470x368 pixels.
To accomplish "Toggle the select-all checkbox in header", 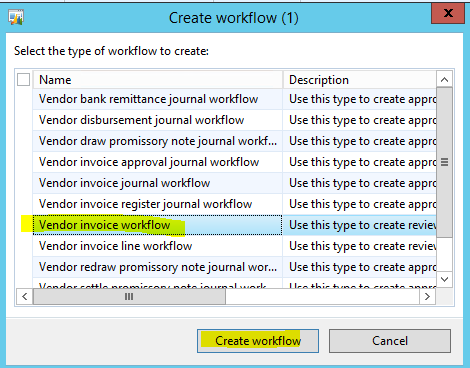I will 23,79.
